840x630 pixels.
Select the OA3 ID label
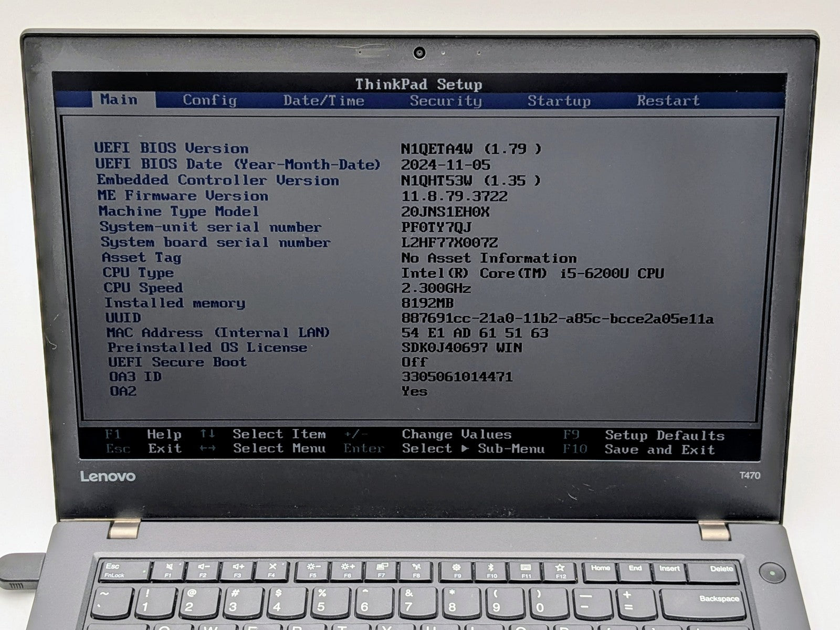pyautogui.click(x=135, y=376)
